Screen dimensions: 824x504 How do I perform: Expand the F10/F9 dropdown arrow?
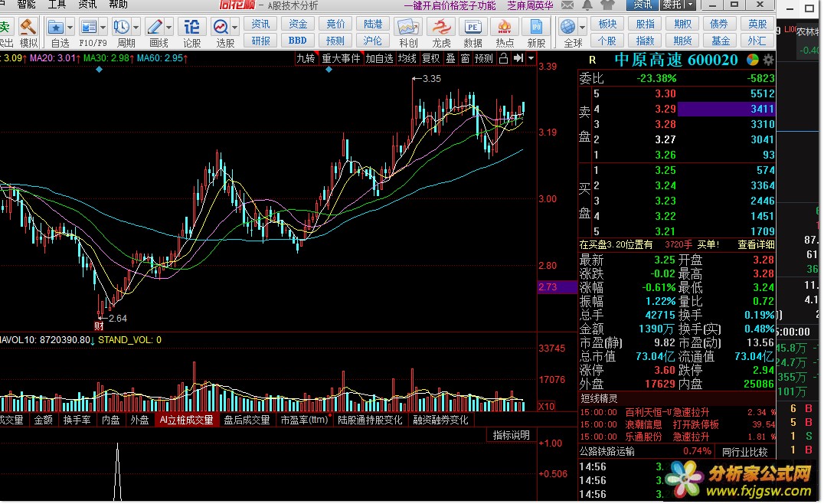coord(103,27)
